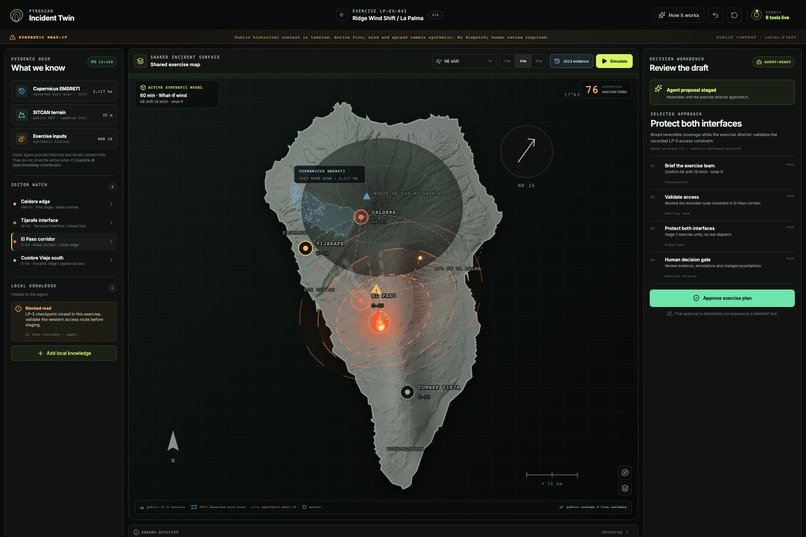Screen dimensions: 806x537
Task: Click Add local knowledge button
Action: pyautogui.click(x=64, y=354)
